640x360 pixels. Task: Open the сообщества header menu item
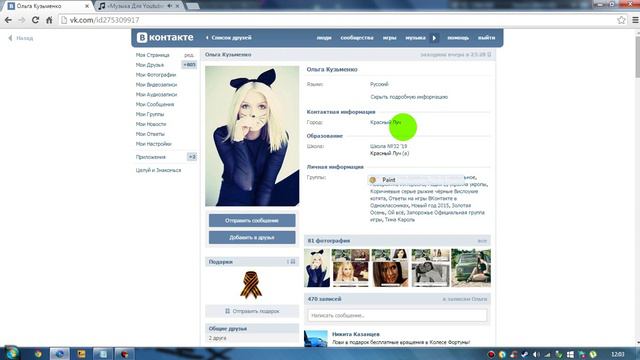[x=357, y=38]
